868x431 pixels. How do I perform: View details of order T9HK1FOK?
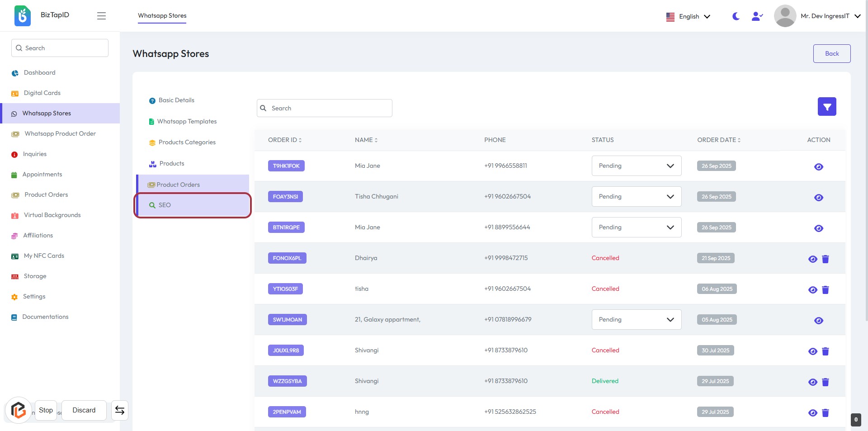tap(818, 166)
